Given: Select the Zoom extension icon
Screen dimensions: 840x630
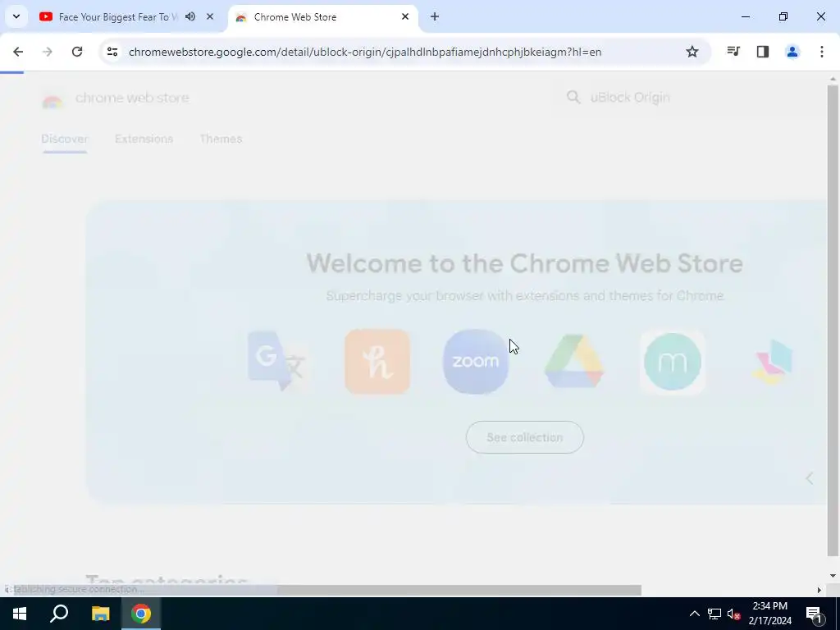Looking at the screenshot, I should click(x=476, y=362).
